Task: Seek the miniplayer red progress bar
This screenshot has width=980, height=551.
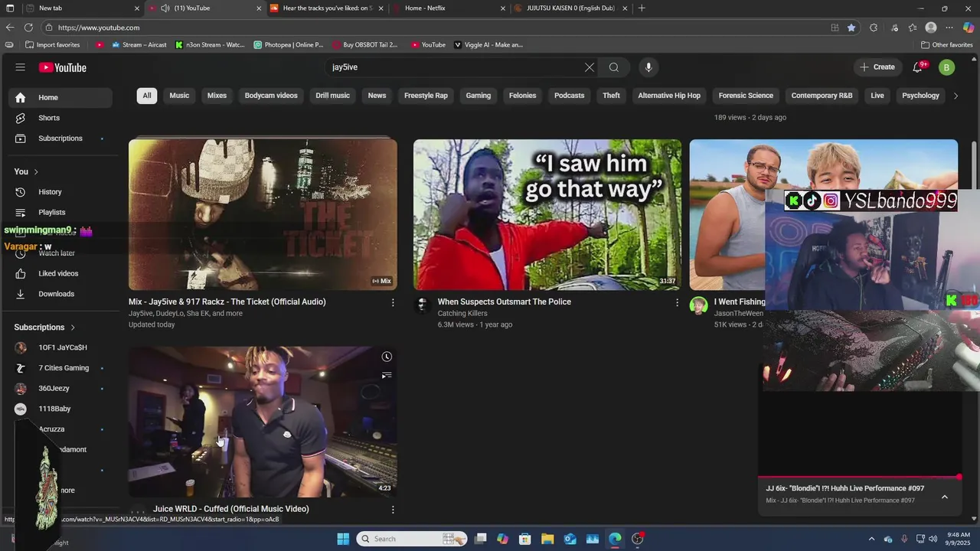Action: [x=859, y=477]
